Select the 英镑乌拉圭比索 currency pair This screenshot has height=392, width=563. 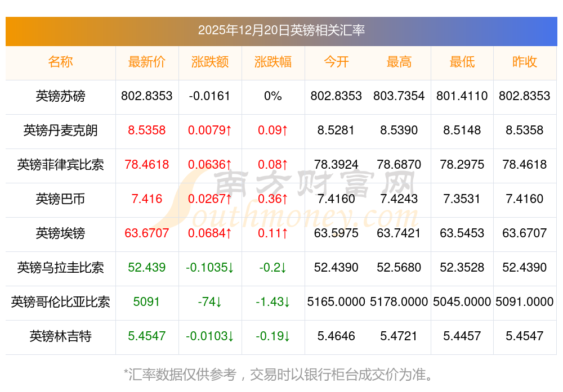(x=60, y=268)
